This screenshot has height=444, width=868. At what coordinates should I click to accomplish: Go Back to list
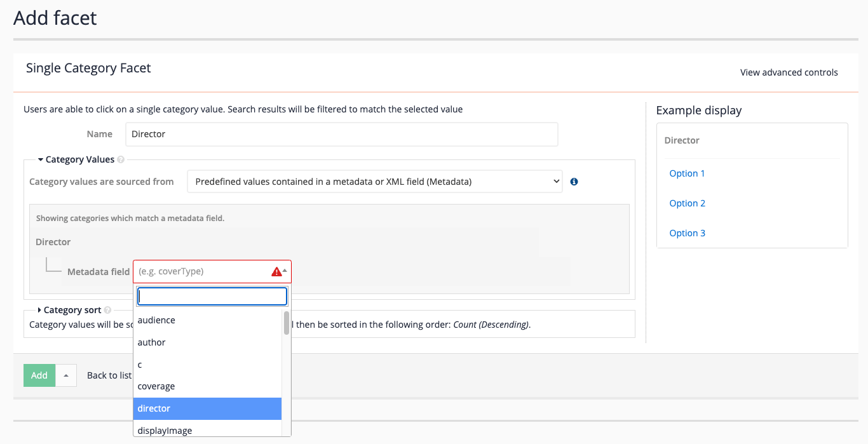pos(109,375)
